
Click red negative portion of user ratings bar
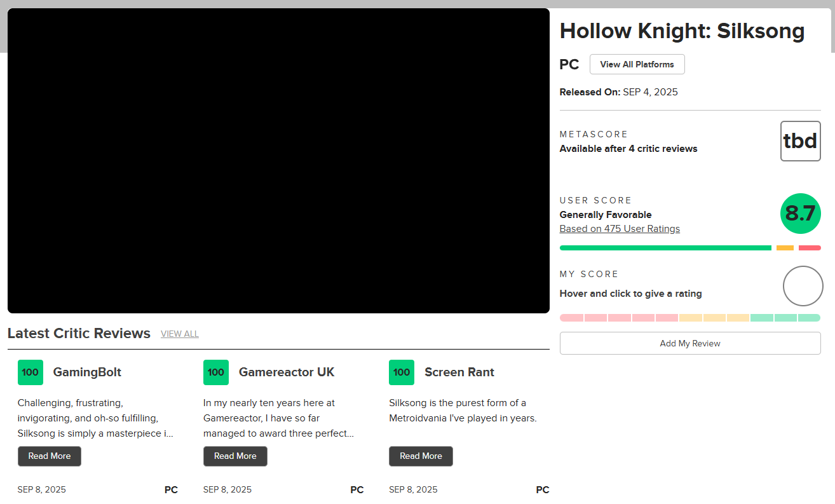(810, 248)
